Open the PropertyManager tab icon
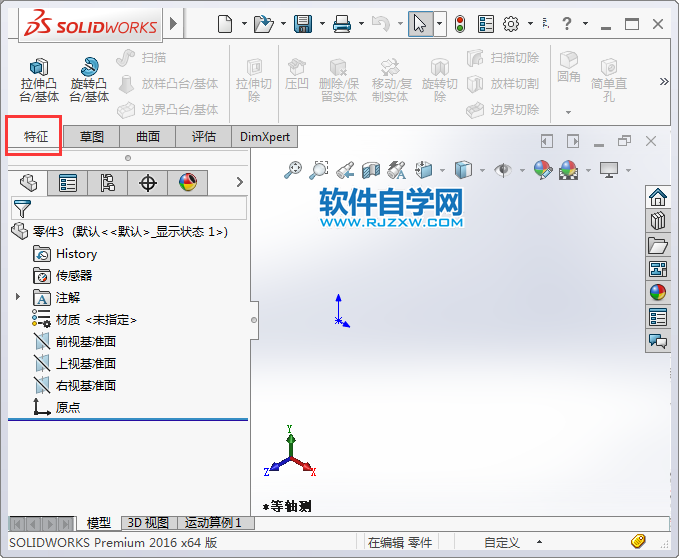 click(68, 183)
